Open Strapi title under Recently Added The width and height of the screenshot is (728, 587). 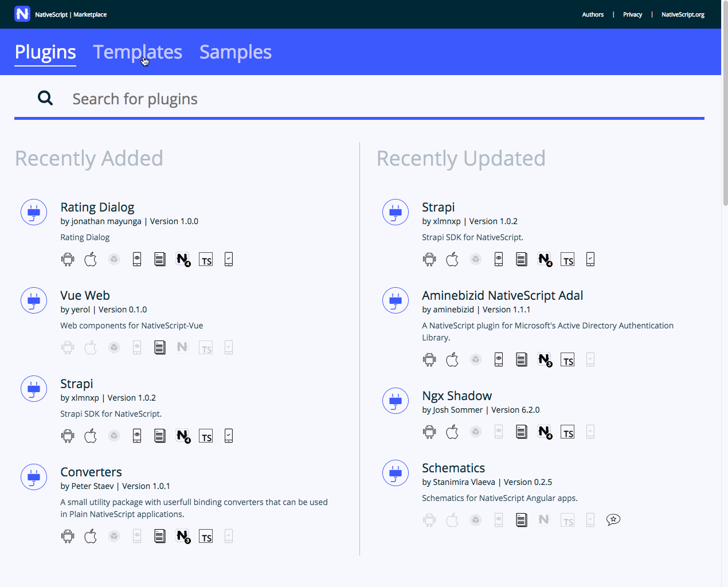[77, 383]
